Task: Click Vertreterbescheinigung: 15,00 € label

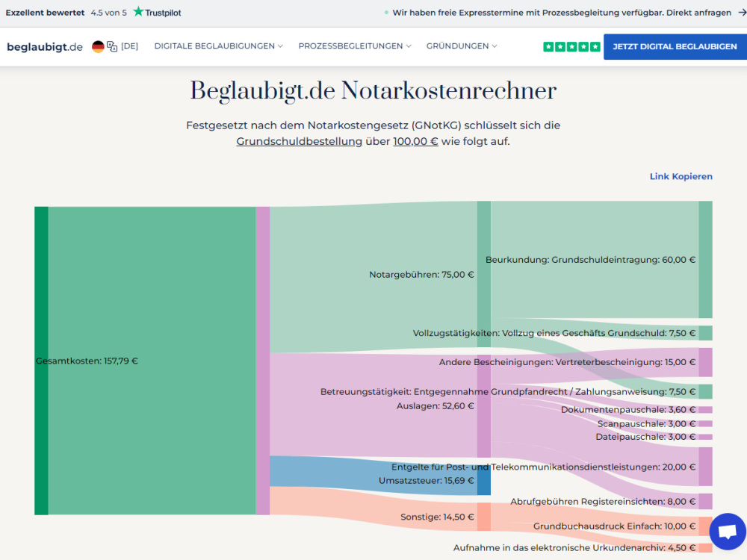Action: coord(568,362)
